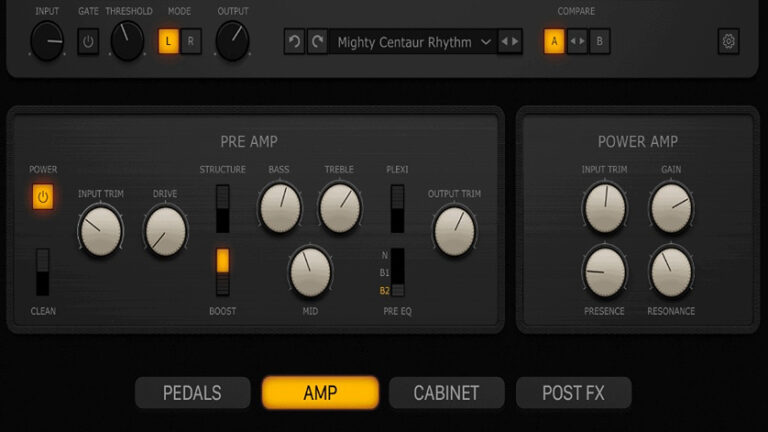Open settings via the gear icon
Screen dimensions: 768x432
tap(728, 42)
